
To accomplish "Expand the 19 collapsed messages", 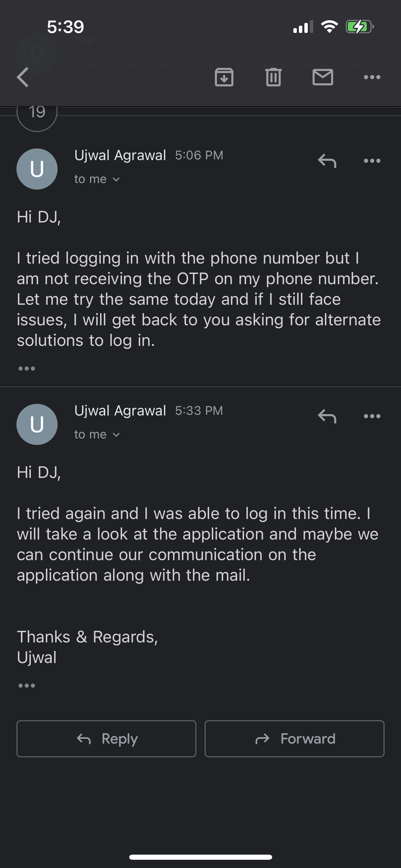I will coord(37,112).
